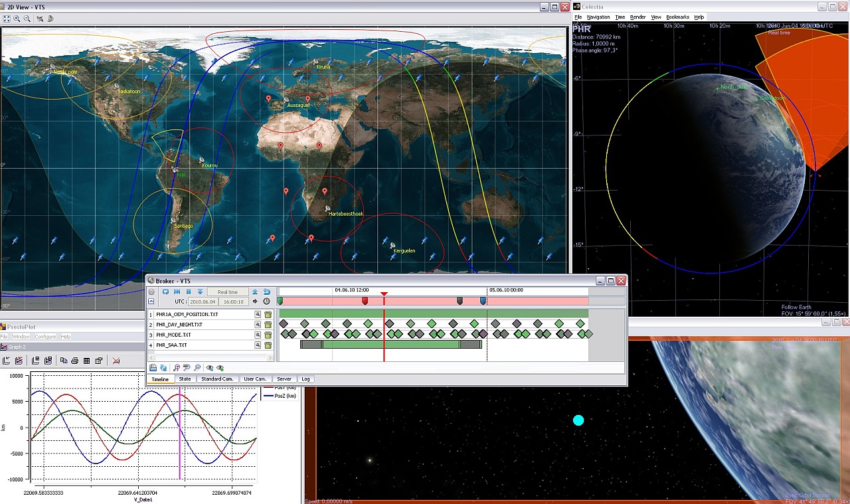Image resolution: width=850 pixels, height=504 pixels.
Task: Click the dark grey marker on timeline
Action: click(460, 301)
